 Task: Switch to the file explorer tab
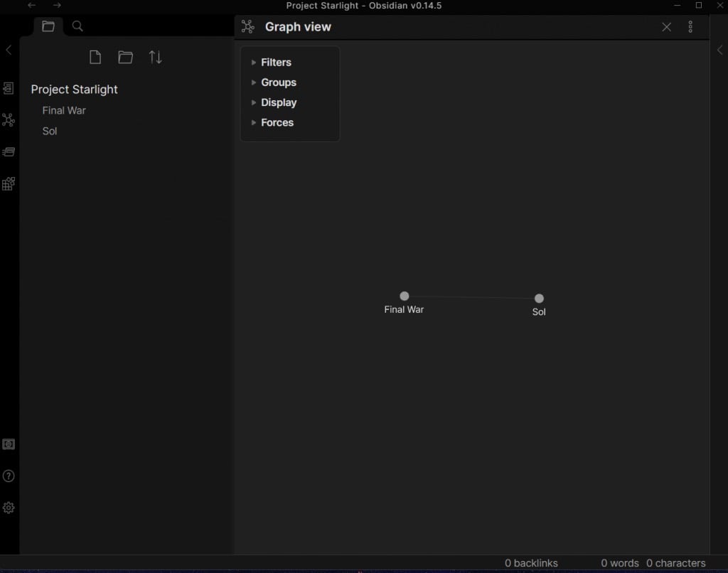pos(48,26)
